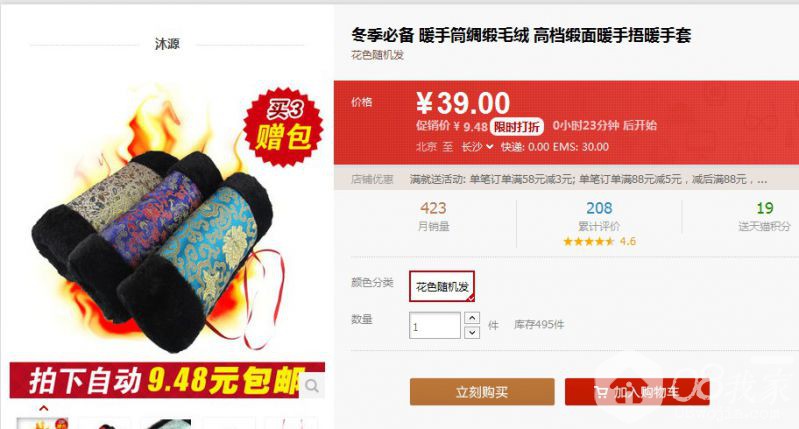Screen dimensions: 799x429
Task: Click the 买3赠包 promotional badge
Action: click(284, 126)
